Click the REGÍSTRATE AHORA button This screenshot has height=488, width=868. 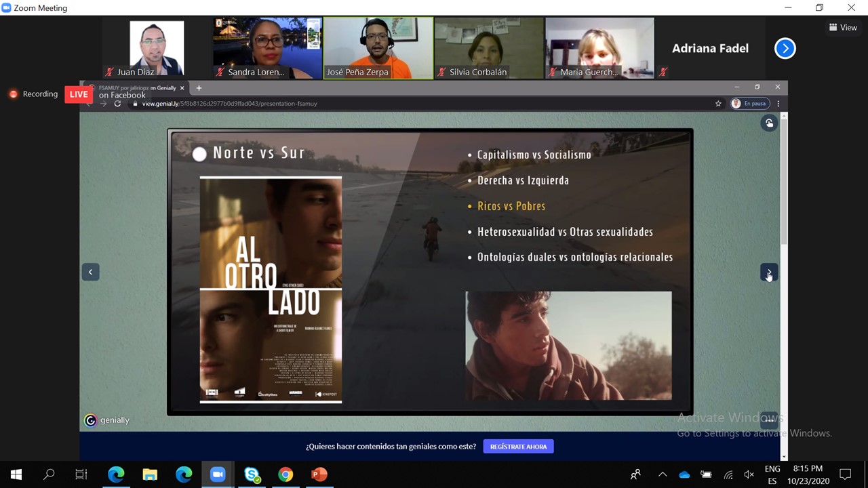(x=518, y=447)
